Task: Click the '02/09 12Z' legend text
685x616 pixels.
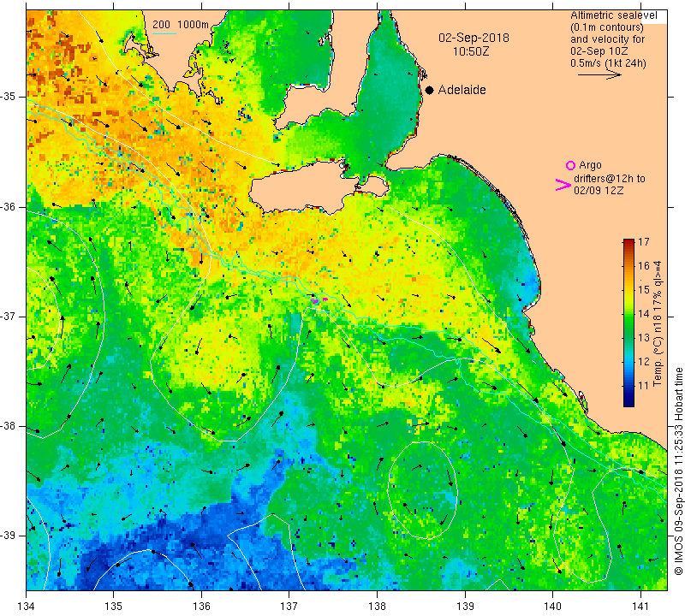Action: 599,190
